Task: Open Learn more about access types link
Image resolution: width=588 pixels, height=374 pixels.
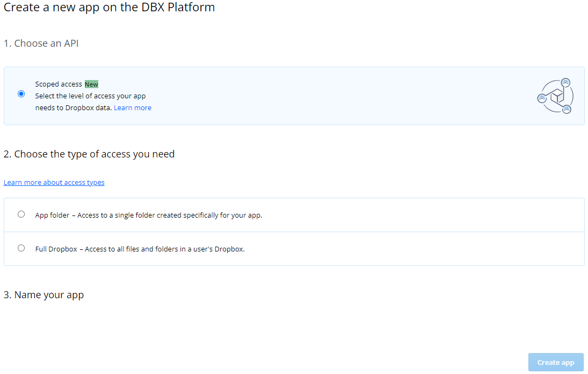Action: (54, 182)
